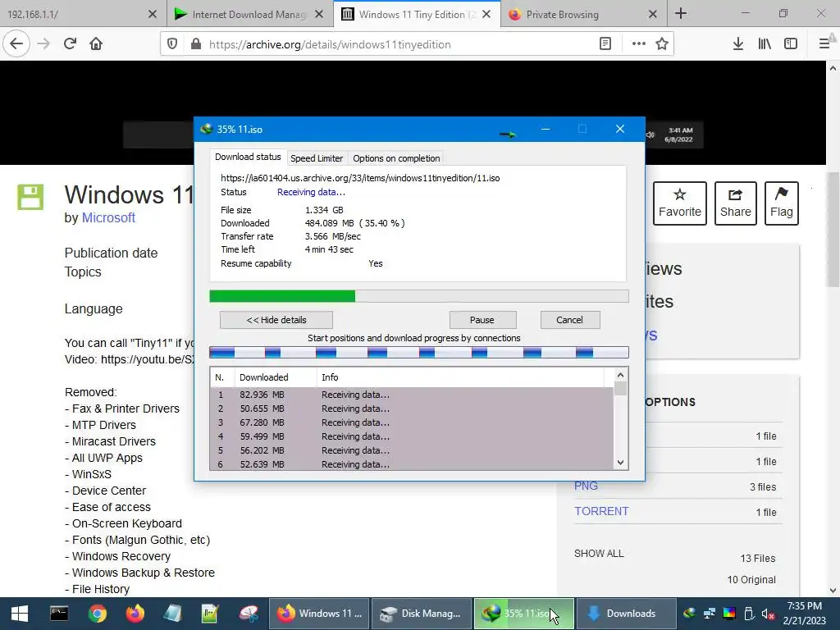Image resolution: width=840 pixels, height=630 pixels.
Task: Click the Downloaded column header
Action: 276,377
